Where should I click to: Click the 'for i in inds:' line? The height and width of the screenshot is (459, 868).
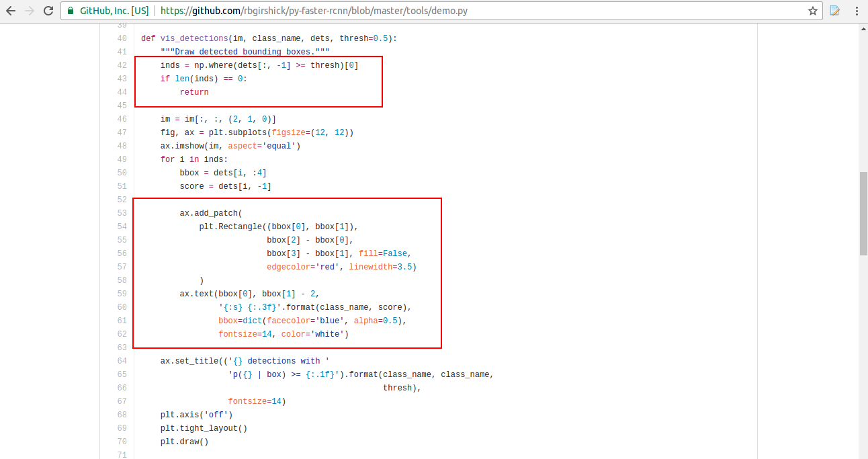tap(194, 159)
